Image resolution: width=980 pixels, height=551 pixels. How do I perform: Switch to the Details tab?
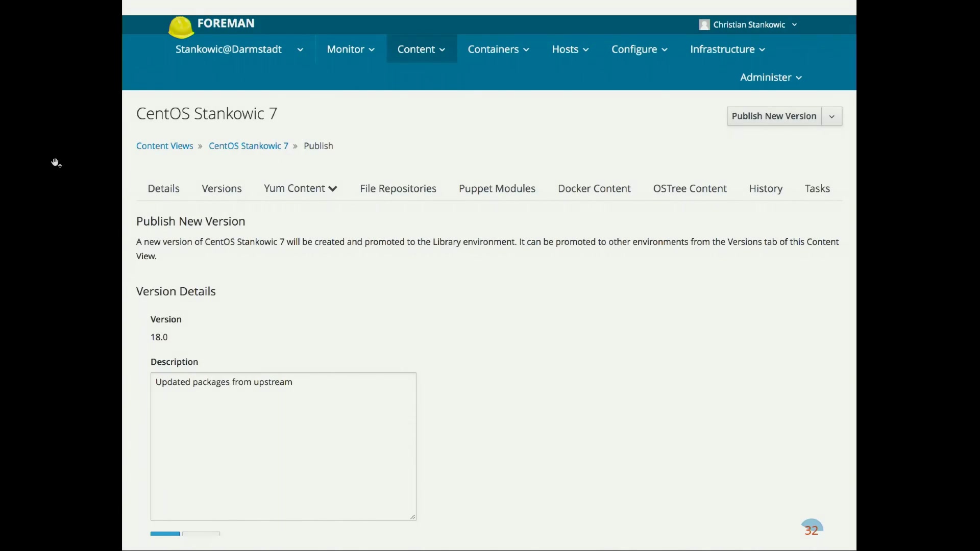[164, 189]
